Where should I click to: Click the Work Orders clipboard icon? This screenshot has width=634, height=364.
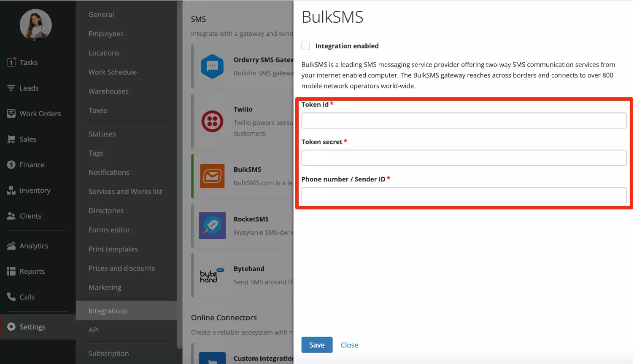11,114
